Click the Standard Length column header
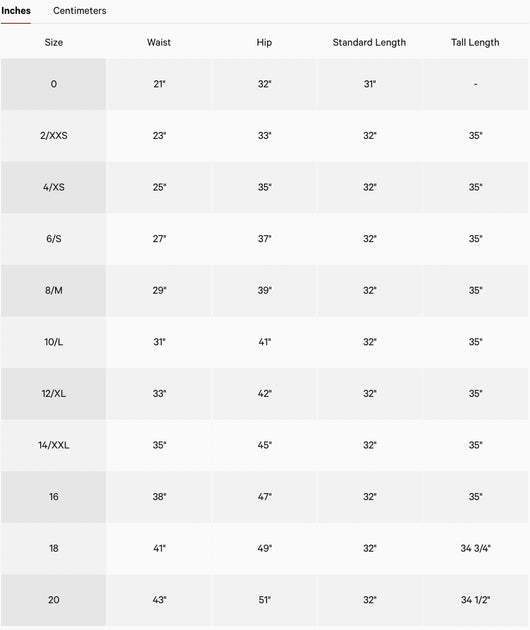This screenshot has width=530, height=630. pyautogui.click(x=369, y=42)
